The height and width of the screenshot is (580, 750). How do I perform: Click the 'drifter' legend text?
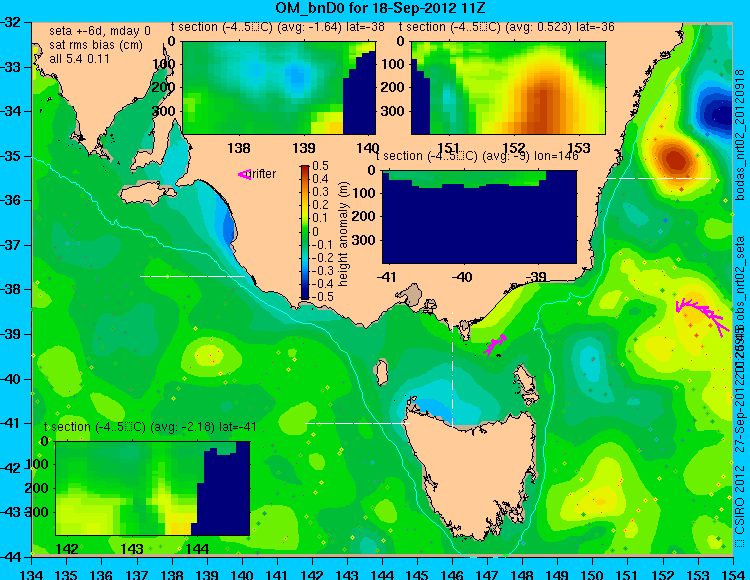tap(263, 174)
